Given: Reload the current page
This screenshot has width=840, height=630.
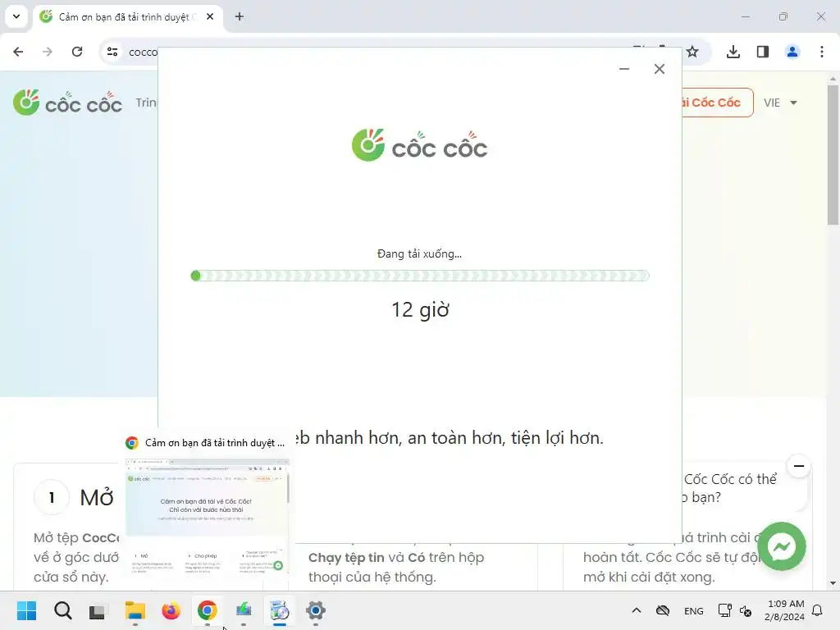Looking at the screenshot, I should tap(77, 52).
